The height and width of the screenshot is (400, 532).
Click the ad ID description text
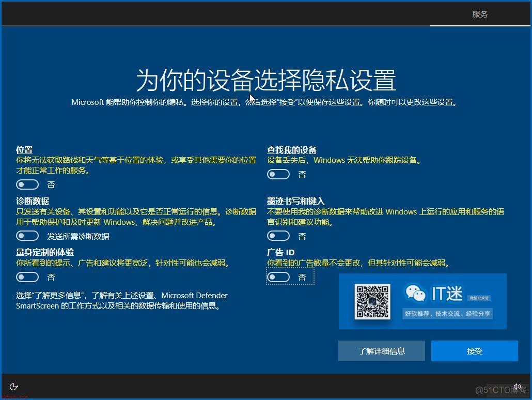(358, 263)
